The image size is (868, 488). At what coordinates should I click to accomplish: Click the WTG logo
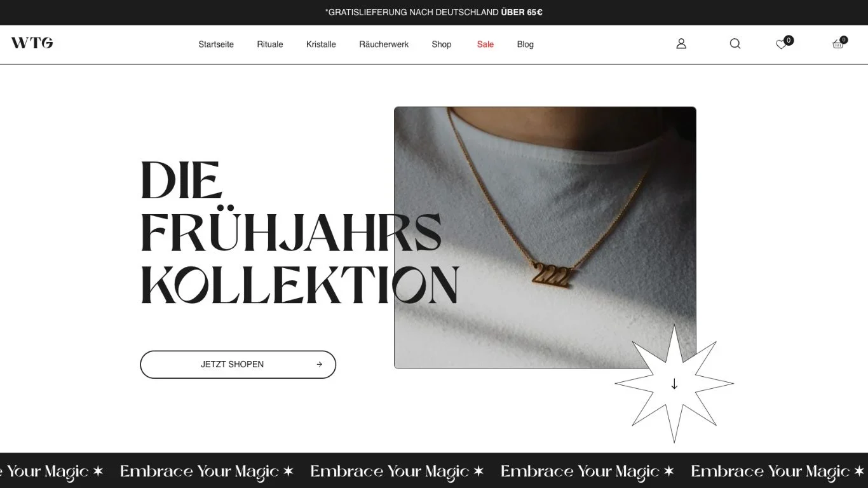(32, 43)
